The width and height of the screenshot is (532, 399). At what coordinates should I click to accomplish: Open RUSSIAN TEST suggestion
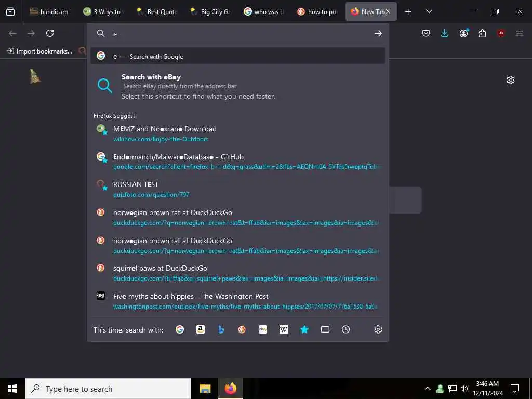coord(238,189)
